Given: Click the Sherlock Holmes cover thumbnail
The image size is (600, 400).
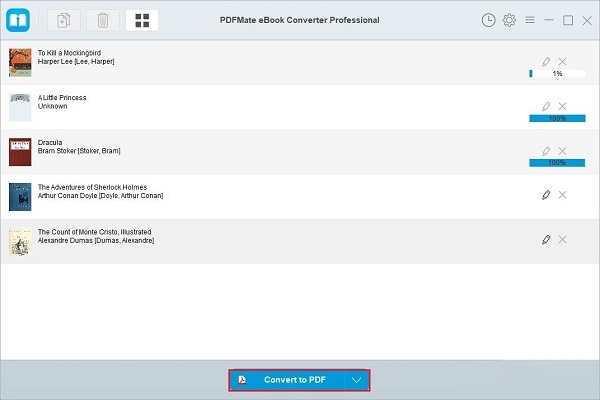Looking at the screenshot, I should click(20, 197).
